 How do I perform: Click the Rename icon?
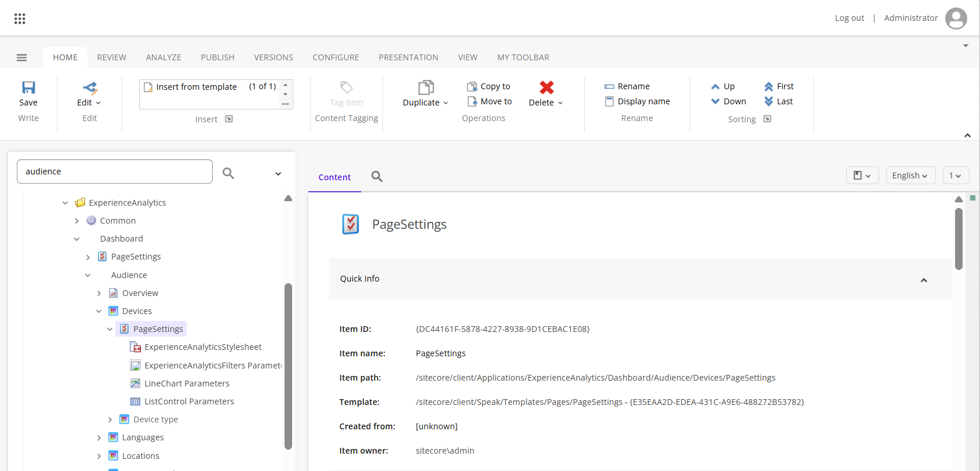(x=609, y=86)
